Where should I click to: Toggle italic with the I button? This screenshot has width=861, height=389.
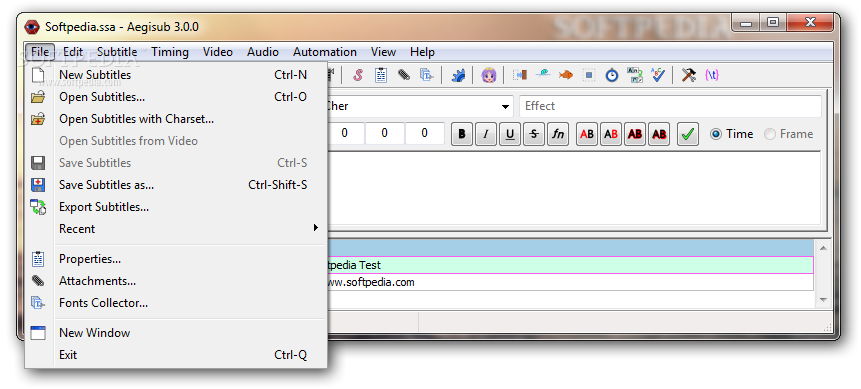(x=486, y=134)
